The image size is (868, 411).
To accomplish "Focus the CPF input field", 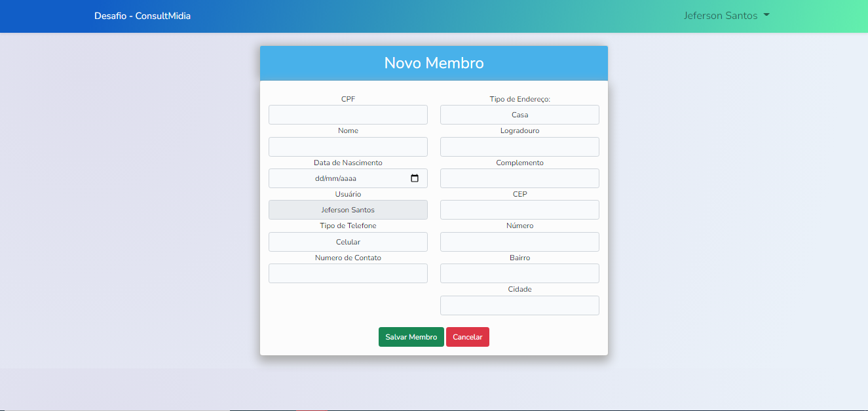I will (348, 115).
